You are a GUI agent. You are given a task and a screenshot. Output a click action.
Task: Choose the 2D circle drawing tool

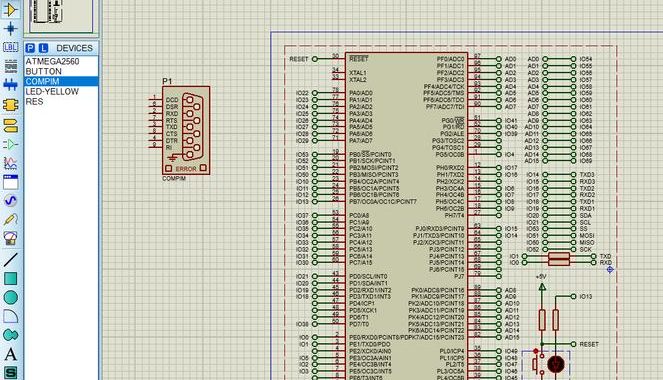(x=10, y=297)
